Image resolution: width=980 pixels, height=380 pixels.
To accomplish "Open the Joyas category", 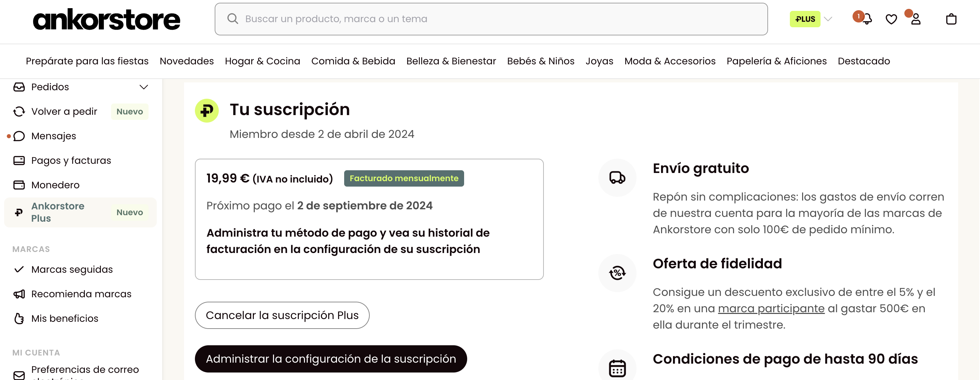I will tap(599, 61).
